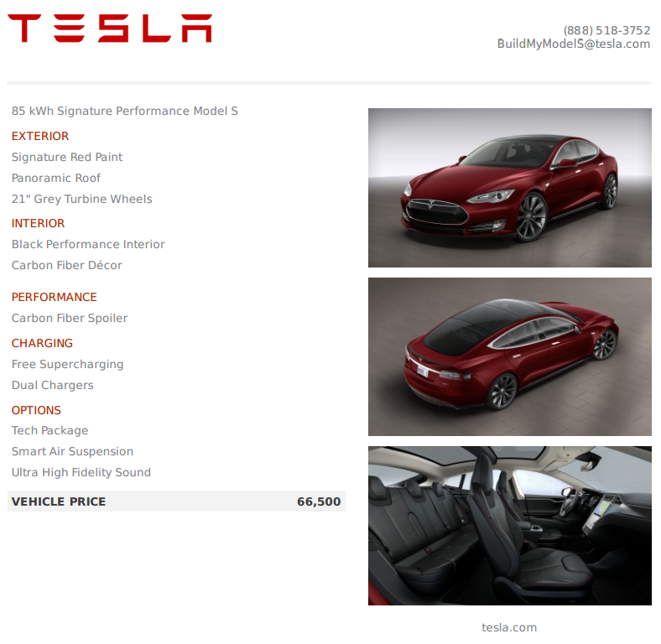Select the black interior seats image
This screenshot has width=661, height=644.
tap(510, 526)
